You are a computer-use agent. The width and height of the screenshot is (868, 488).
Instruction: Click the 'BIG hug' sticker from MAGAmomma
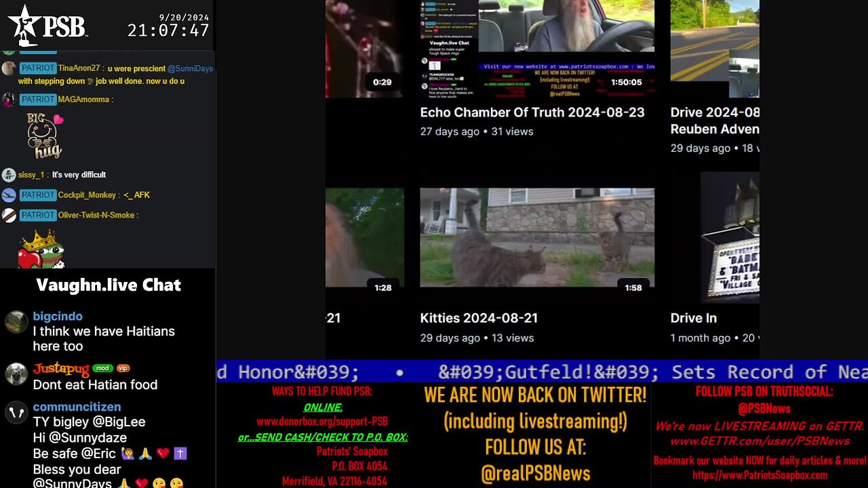point(45,136)
